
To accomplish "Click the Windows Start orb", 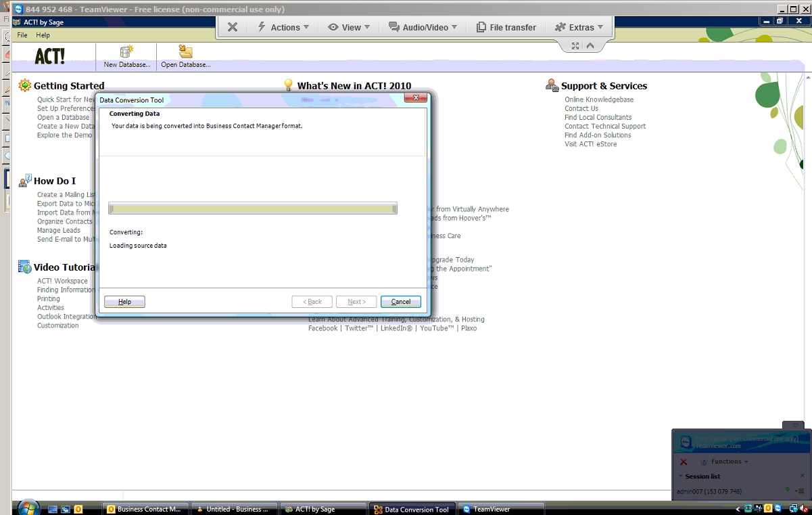I will coord(28,508).
